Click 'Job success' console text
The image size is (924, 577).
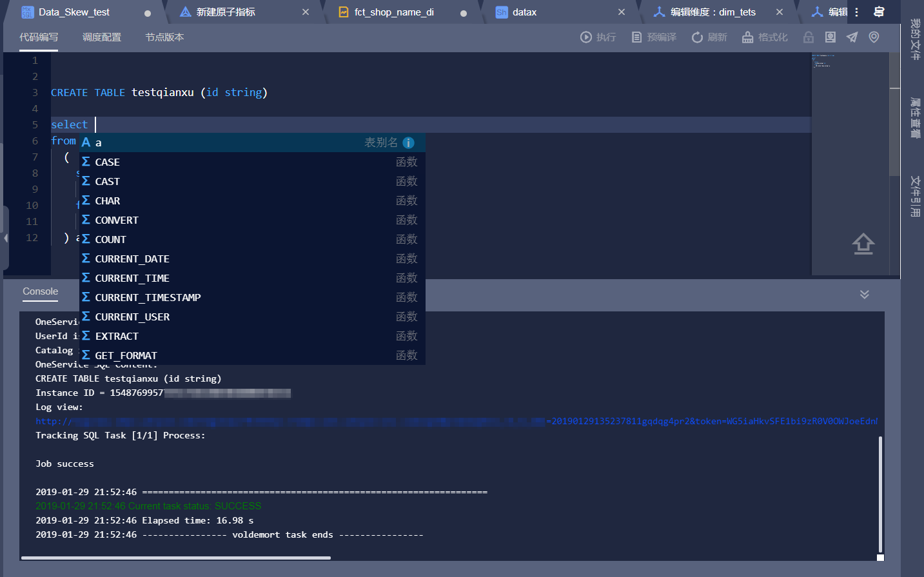coord(64,464)
